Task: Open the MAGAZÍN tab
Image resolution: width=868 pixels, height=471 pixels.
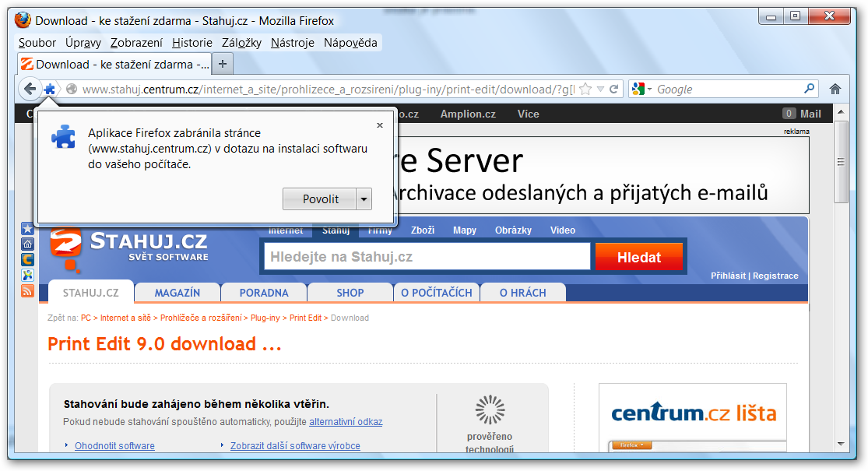Action: click(177, 293)
